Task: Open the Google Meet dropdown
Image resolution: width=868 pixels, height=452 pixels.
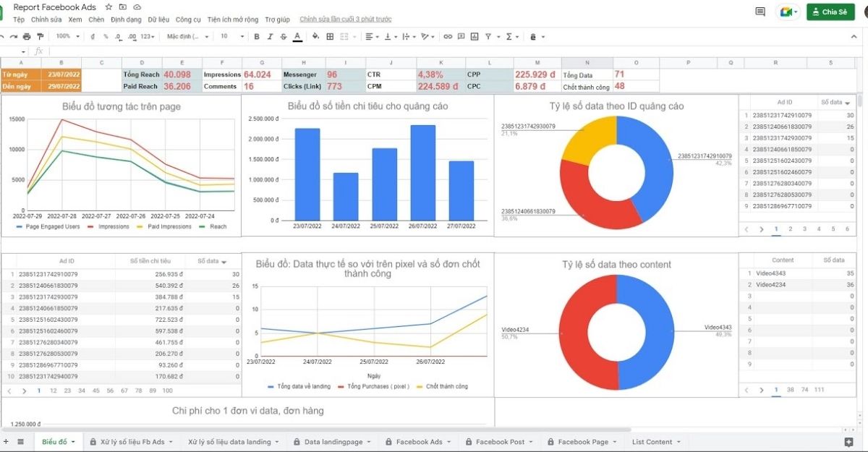Action: pos(788,12)
